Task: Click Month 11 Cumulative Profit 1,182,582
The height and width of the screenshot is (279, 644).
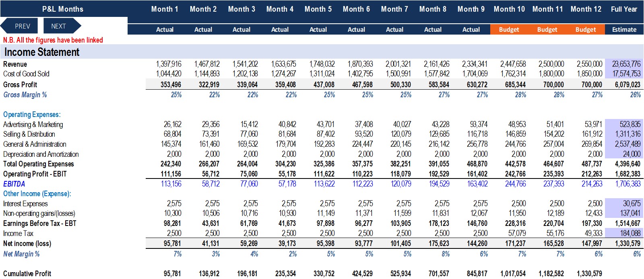Action: (x=551, y=274)
